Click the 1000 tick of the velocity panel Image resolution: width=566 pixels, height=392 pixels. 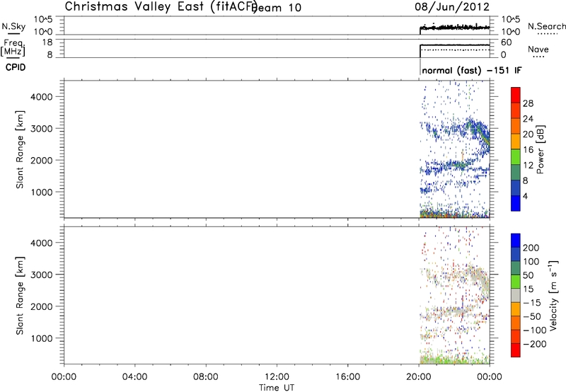point(41,338)
